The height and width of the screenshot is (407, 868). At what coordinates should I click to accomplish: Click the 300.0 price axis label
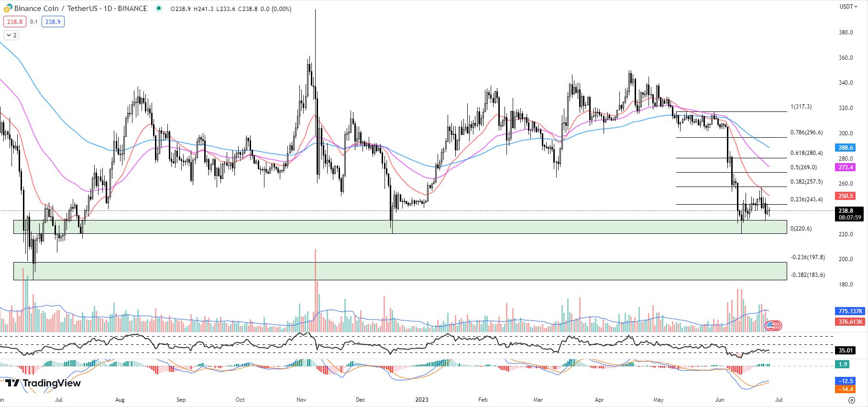[x=846, y=133]
